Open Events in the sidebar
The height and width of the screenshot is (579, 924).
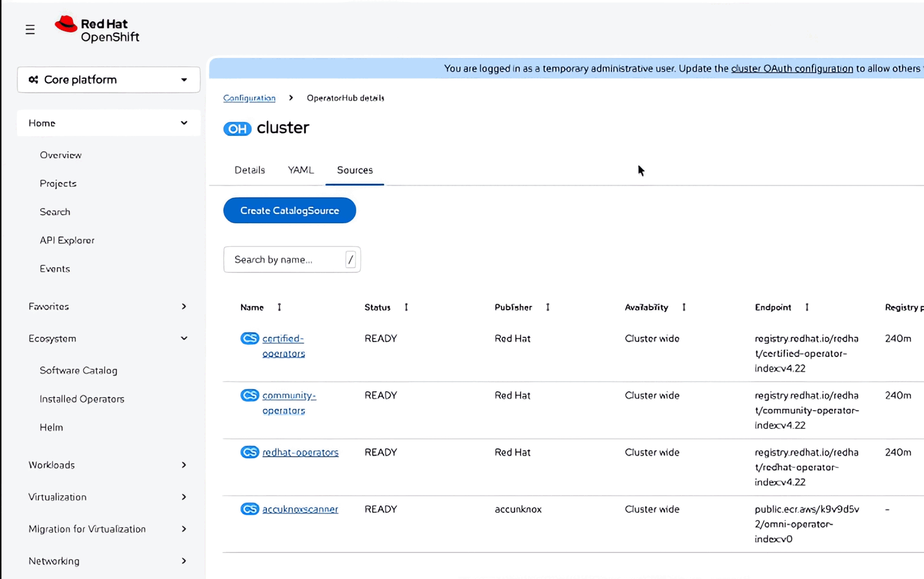[x=55, y=268]
